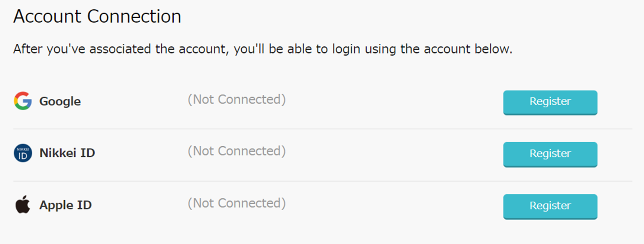Click the word Connection in the page heading
Viewport: 644px width, 244px height.
point(134,16)
